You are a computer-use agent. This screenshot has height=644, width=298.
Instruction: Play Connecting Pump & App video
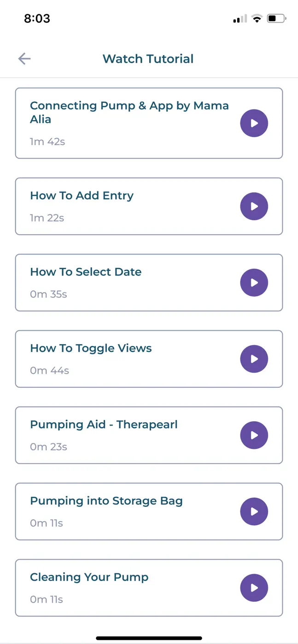(x=254, y=123)
